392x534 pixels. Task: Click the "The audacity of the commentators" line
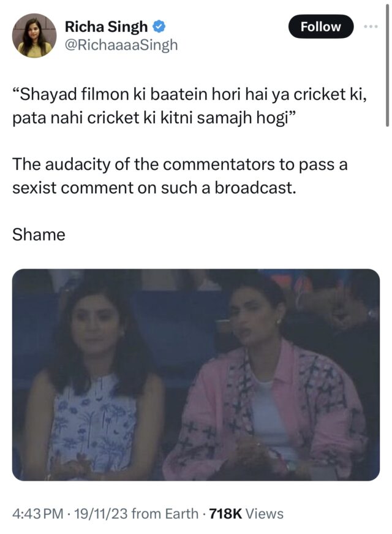point(143,164)
